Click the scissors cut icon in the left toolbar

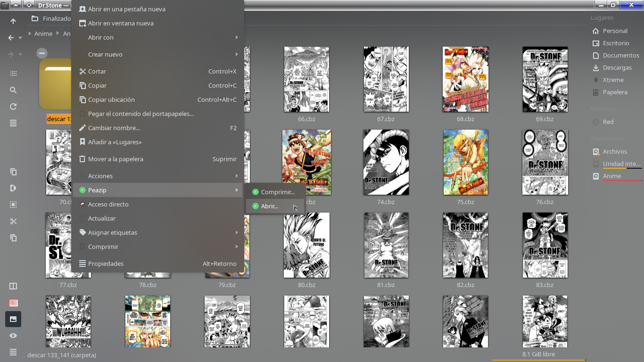point(13,221)
